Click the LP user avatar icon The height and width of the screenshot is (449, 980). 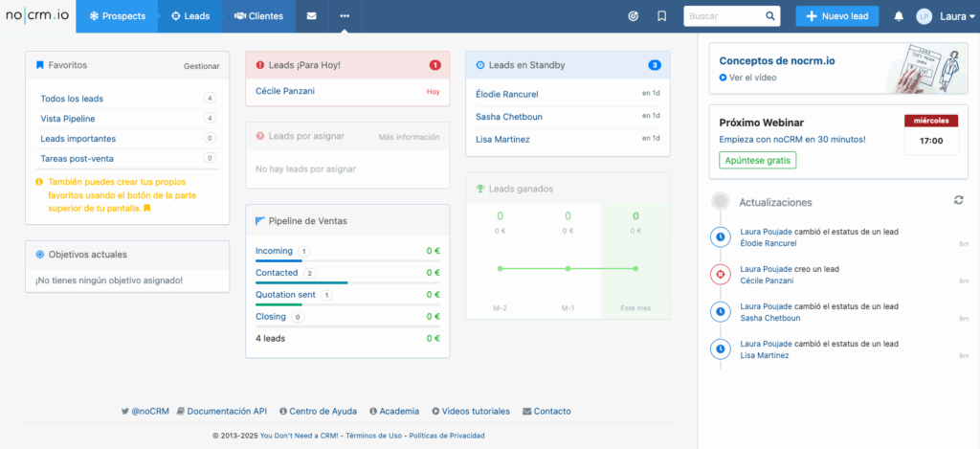(924, 16)
